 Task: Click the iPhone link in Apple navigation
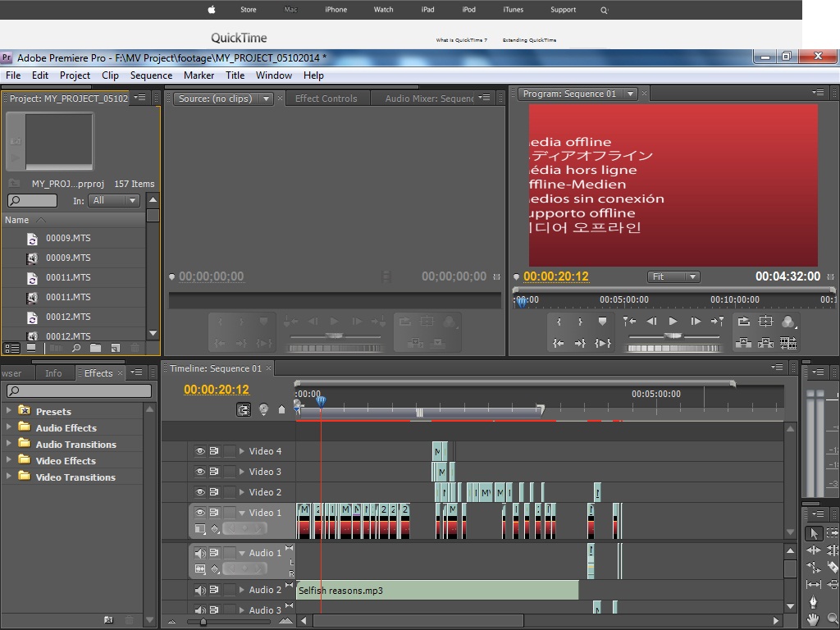point(336,10)
